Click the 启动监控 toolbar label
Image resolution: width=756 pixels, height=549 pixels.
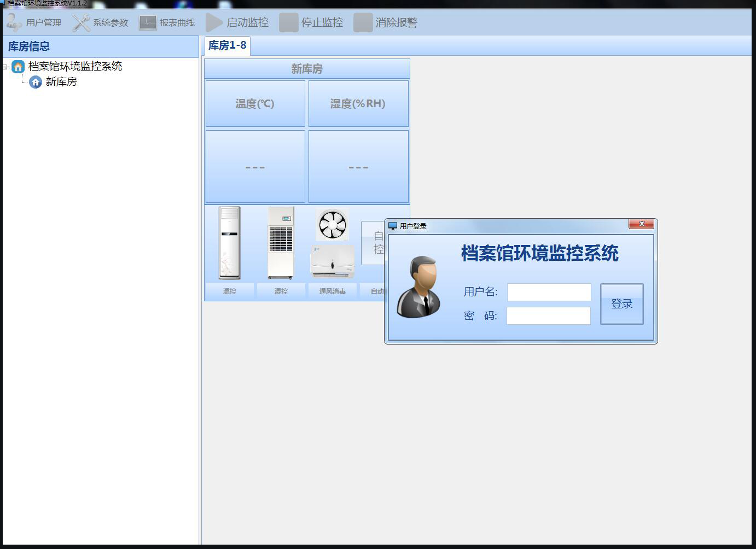[x=248, y=22]
